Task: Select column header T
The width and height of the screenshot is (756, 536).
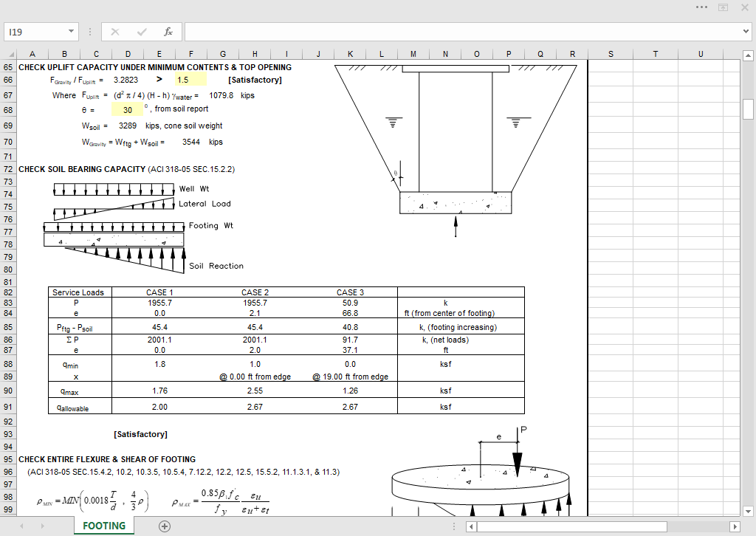Action: coord(656,54)
